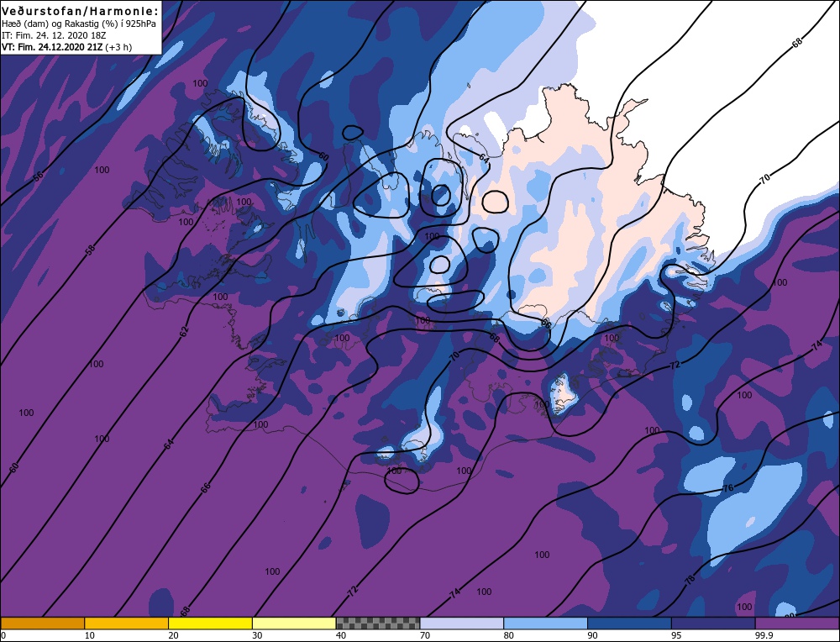The width and height of the screenshot is (840, 642).
Task: Click the dark navy 95–99.9 legend swatch
Action: pos(713,623)
